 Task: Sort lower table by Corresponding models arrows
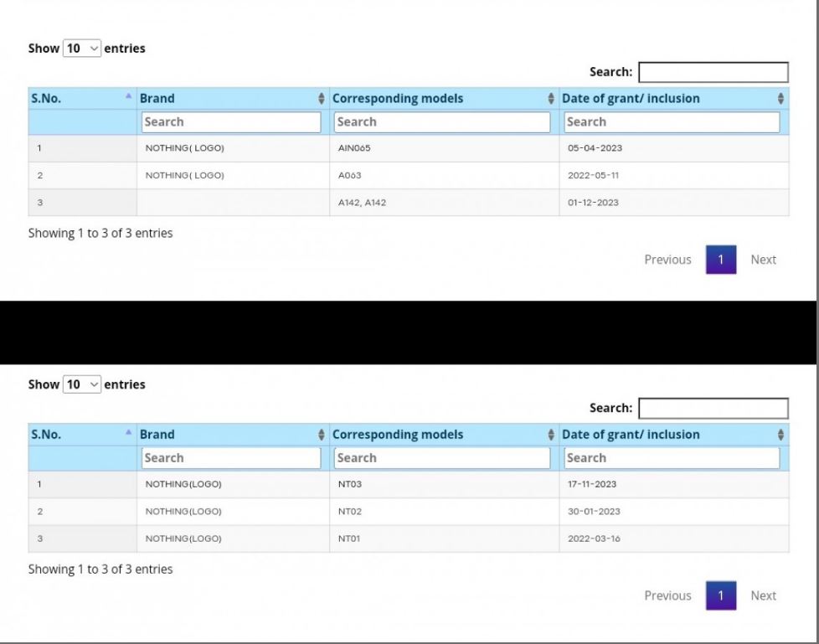[550, 435]
